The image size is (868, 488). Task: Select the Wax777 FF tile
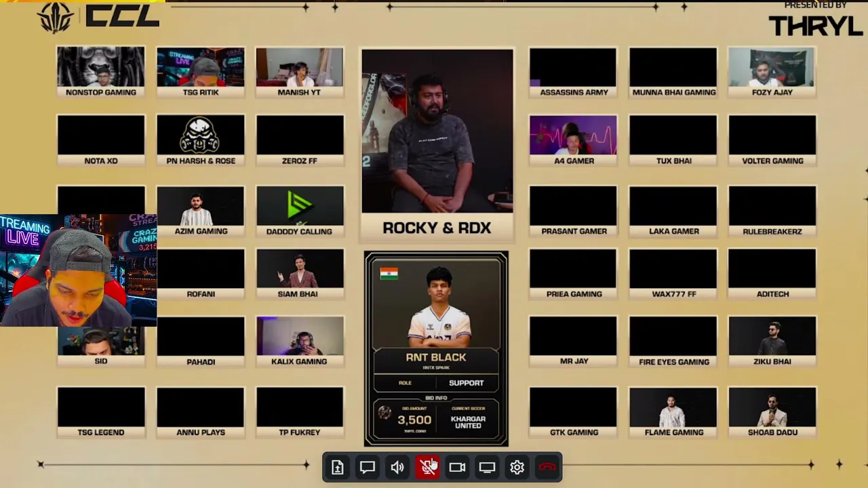click(x=673, y=274)
